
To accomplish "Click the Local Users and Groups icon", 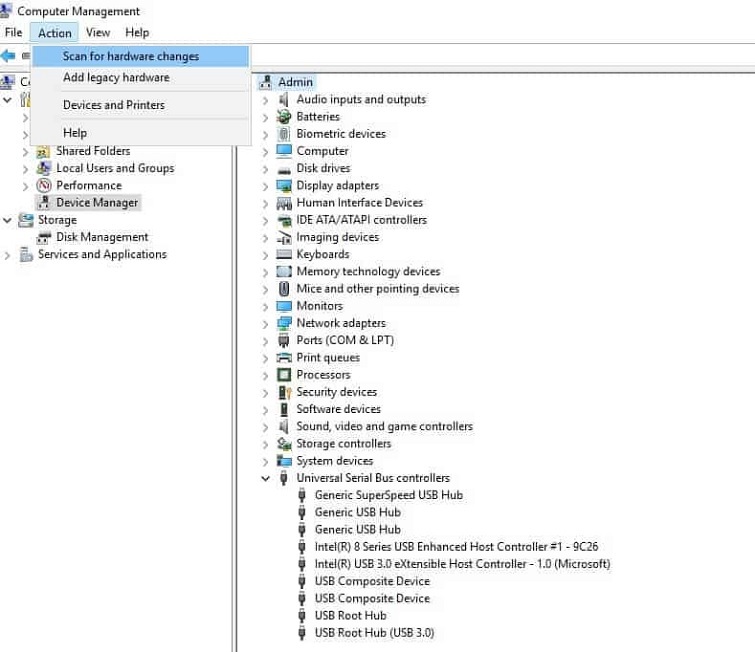I will click(x=43, y=169).
